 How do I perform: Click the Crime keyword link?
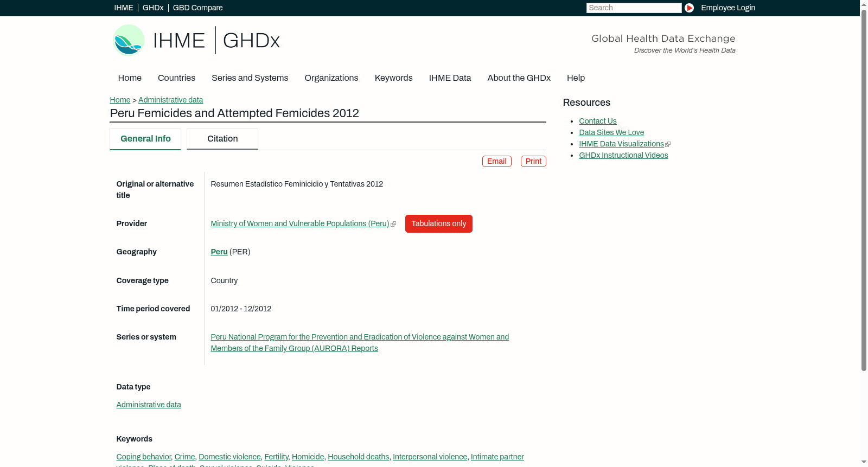184,457
